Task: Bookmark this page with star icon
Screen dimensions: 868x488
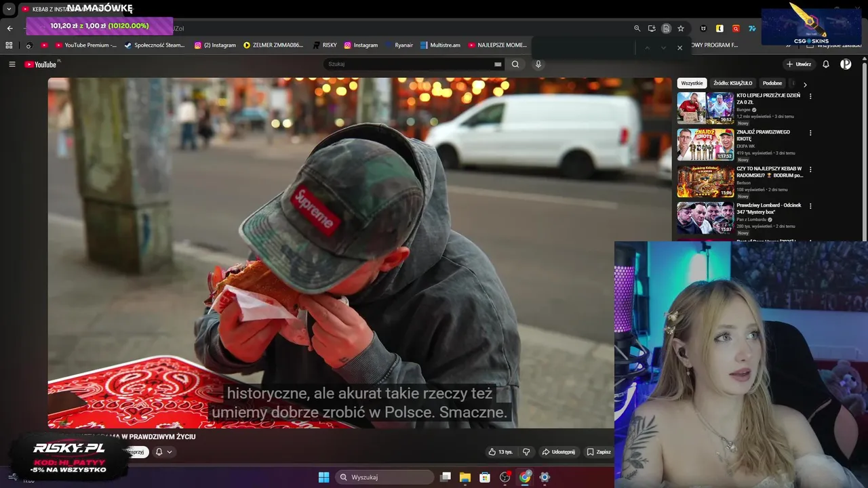Action: coord(681,28)
